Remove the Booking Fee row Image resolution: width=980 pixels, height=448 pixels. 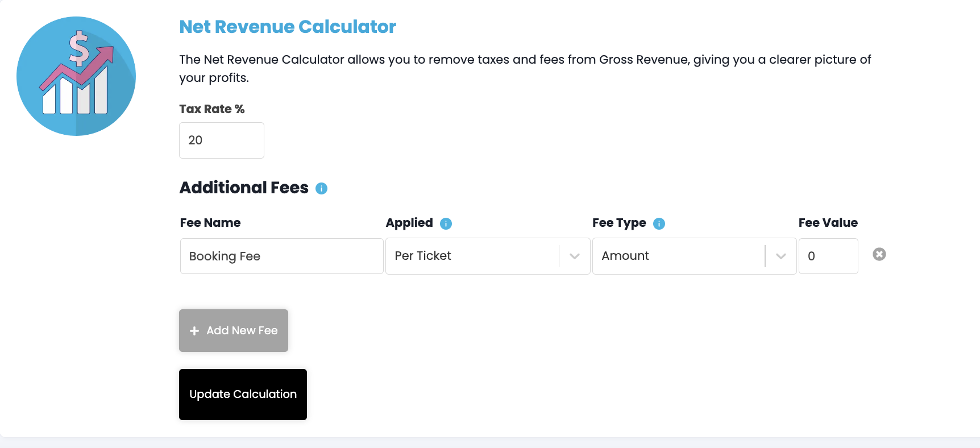tap(879, 254)
